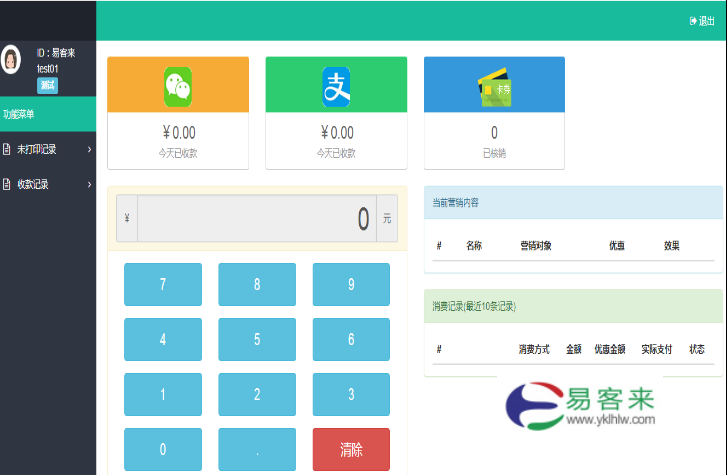
Task: Click the 已核销 count value
Action: coord(494,133)
